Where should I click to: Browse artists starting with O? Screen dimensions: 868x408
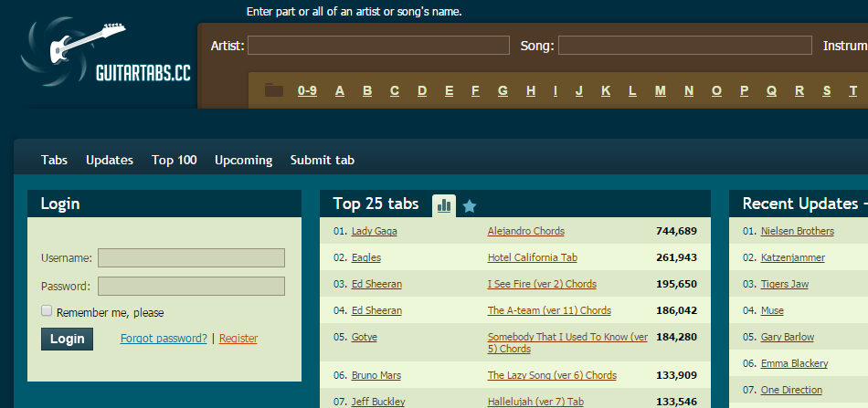point(717,90)
